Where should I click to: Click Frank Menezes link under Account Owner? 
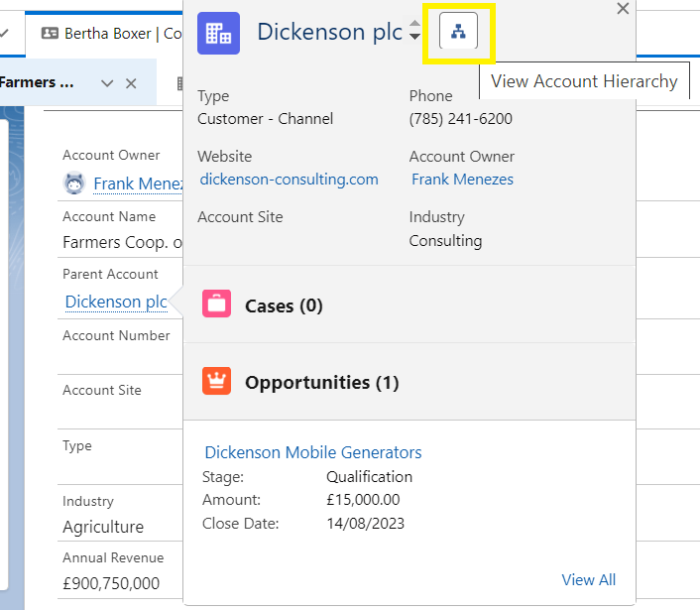point(138,183)
